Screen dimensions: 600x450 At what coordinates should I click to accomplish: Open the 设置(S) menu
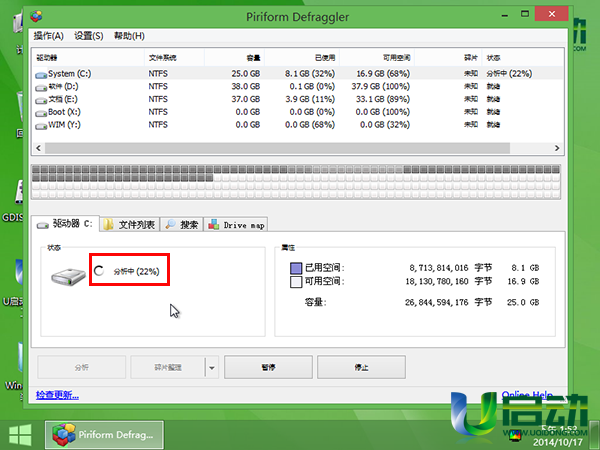tap(89, 36)
